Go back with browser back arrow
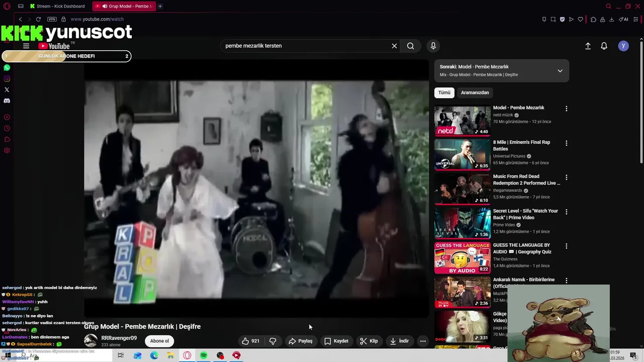 (20, 19)
